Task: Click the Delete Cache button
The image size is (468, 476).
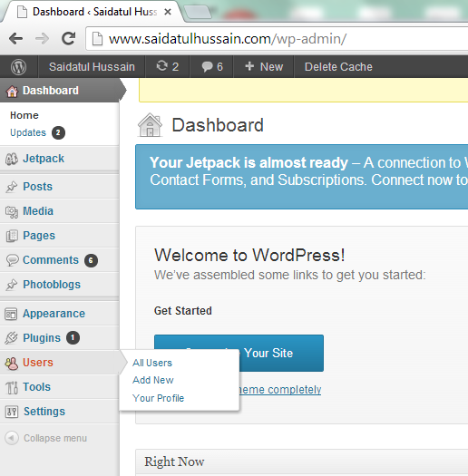Action: (338, 66)
